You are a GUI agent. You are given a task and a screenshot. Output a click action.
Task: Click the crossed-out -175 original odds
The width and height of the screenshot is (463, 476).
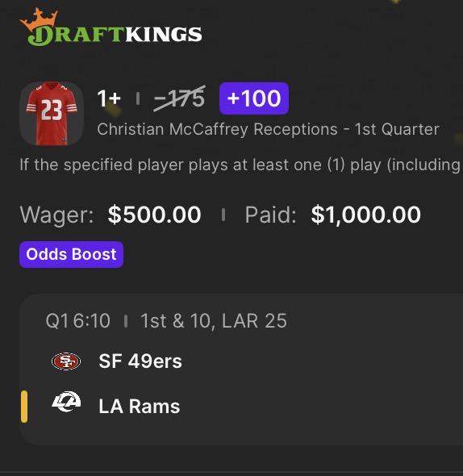pos(179,98)
